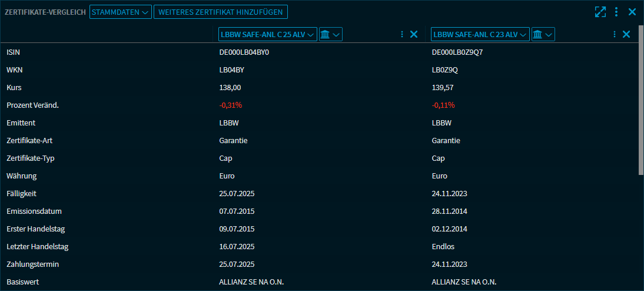
Task: Open three-dot options for C 23 ALV column
Action: pos(615,34)
